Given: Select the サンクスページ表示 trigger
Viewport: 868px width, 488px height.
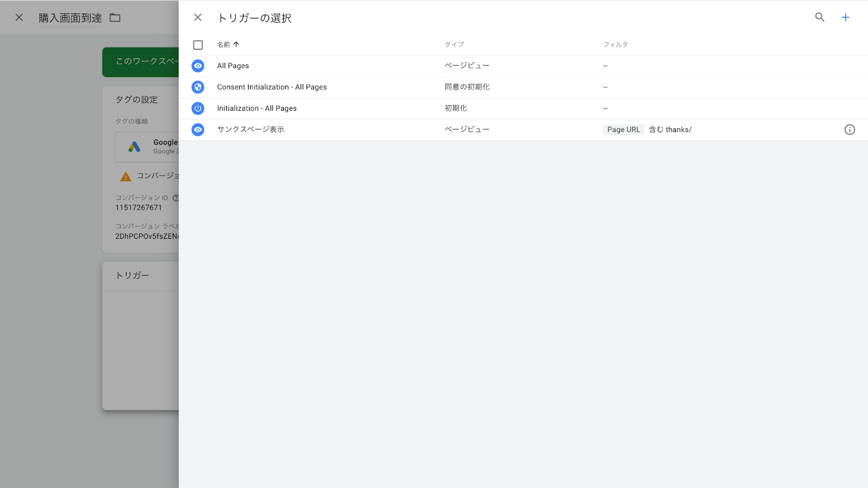Looking at the screenshot, I should click(524, 130).
